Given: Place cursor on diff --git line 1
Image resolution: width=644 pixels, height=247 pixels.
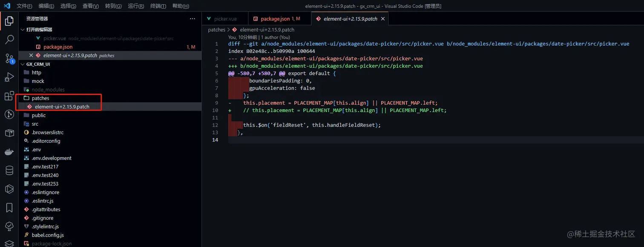Looking at the screenshot, I should pos(428,44).
